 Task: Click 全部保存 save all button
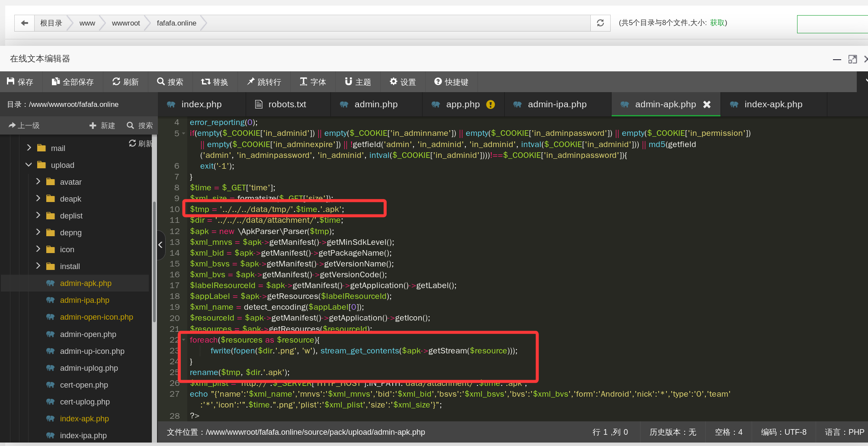pos(73,82)
